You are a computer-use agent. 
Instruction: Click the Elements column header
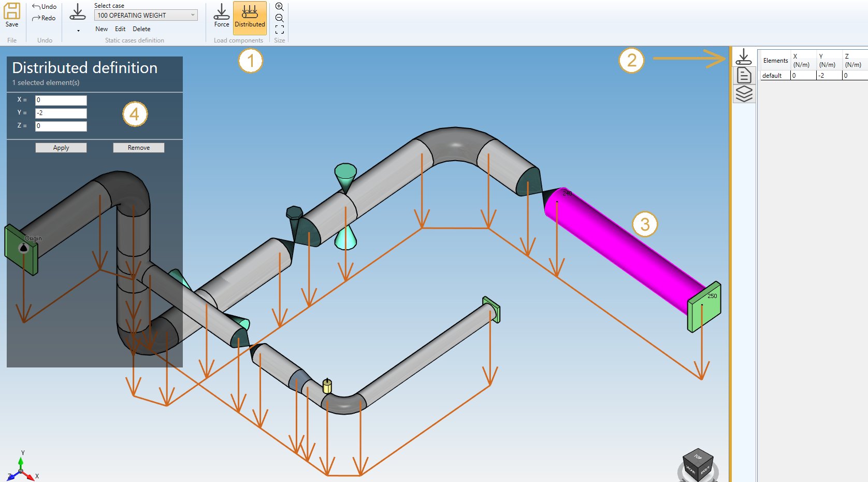[775, 61]
